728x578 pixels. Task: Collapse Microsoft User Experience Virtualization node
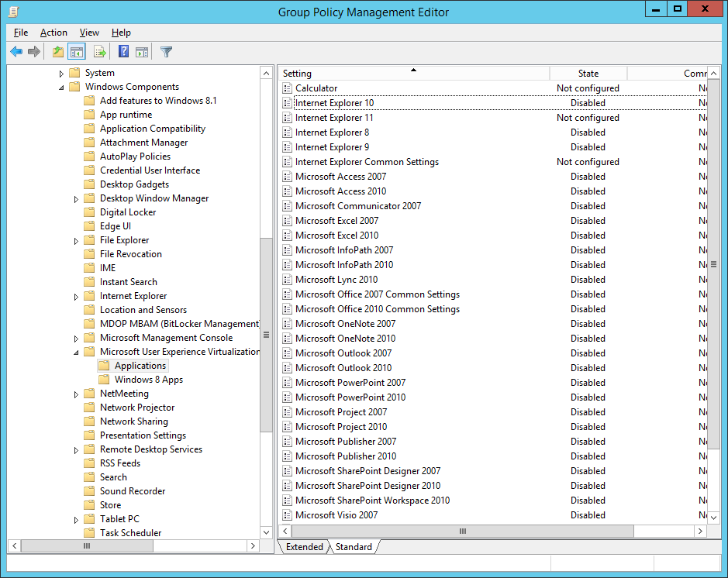tap(76, 353)
